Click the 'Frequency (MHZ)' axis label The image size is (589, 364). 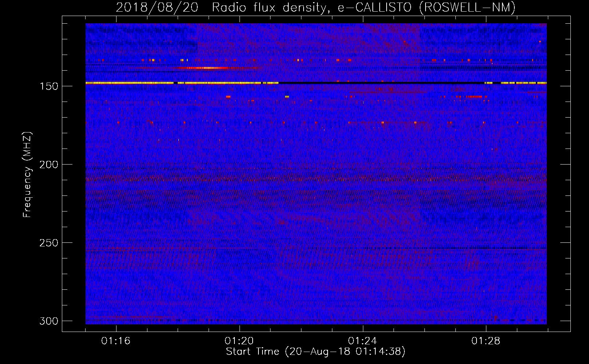tap(27, 175)
